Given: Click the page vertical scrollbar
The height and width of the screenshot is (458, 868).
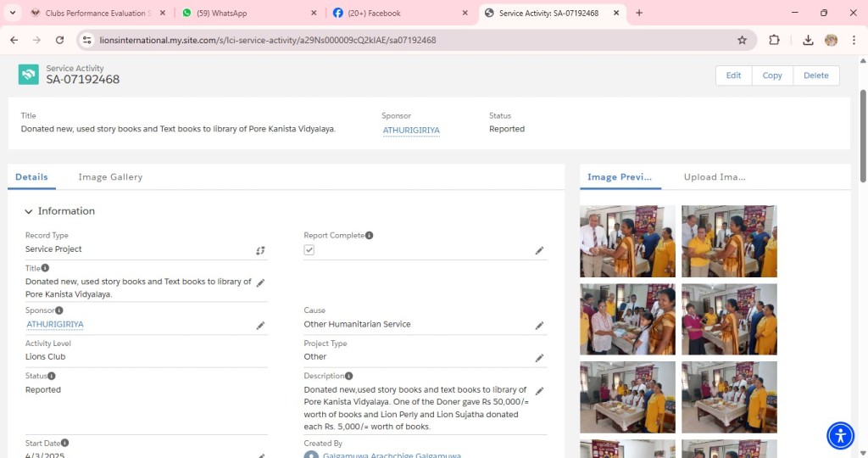Looking at the screenshot, I should pyautogui.click(x=862, y=136).
